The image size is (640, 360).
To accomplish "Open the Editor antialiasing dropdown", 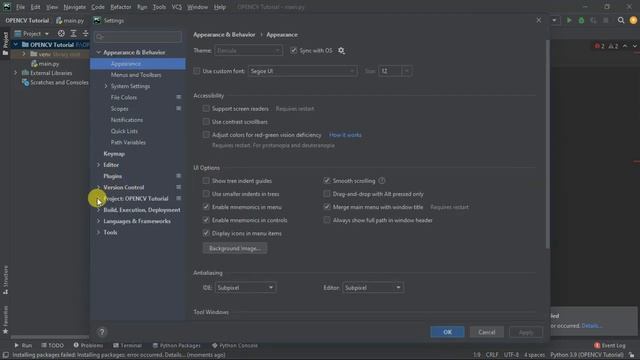I will pyautogui.click(x=373, y=288).
